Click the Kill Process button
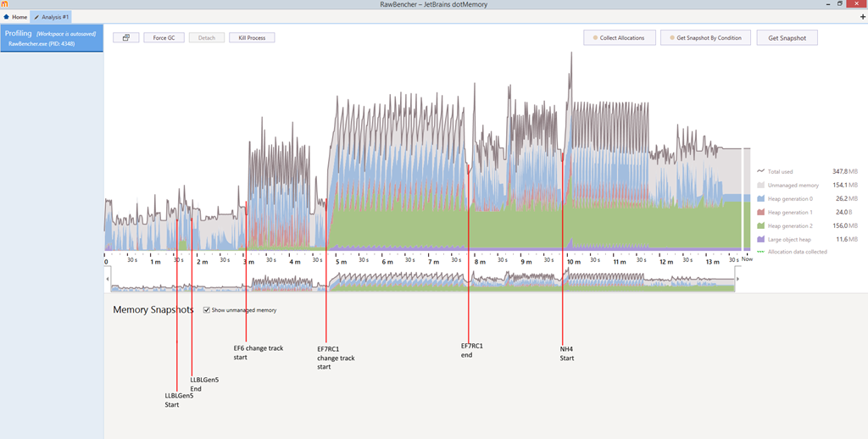 tap(252, 37)
